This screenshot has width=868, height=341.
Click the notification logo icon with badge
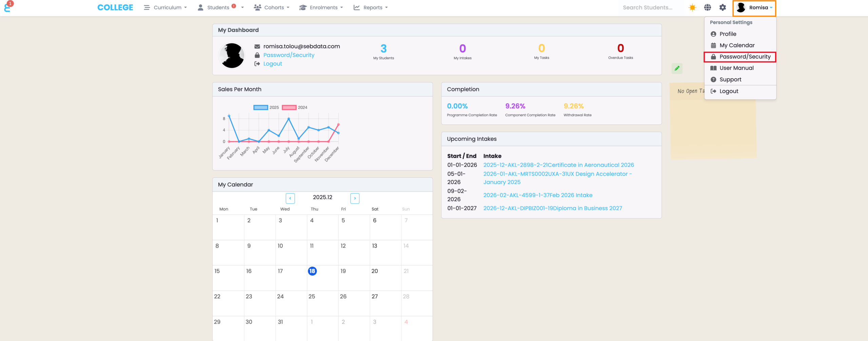(x=7, y=7)
